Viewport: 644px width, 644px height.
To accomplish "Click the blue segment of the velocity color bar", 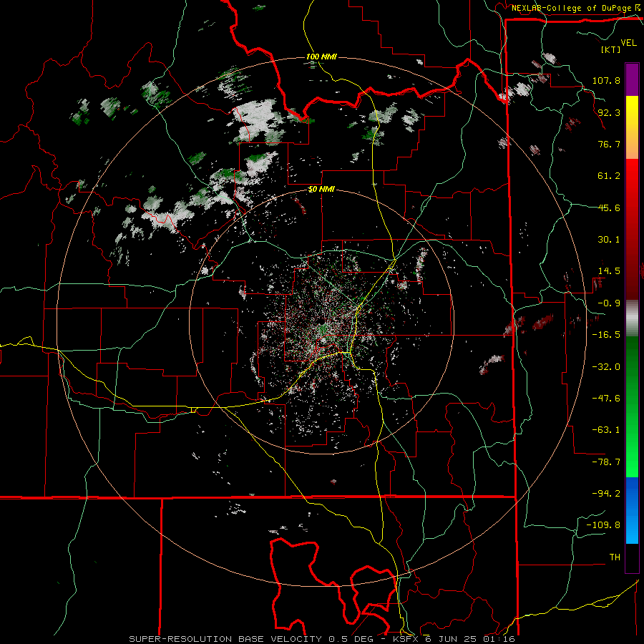I will (x=632, y=510).
